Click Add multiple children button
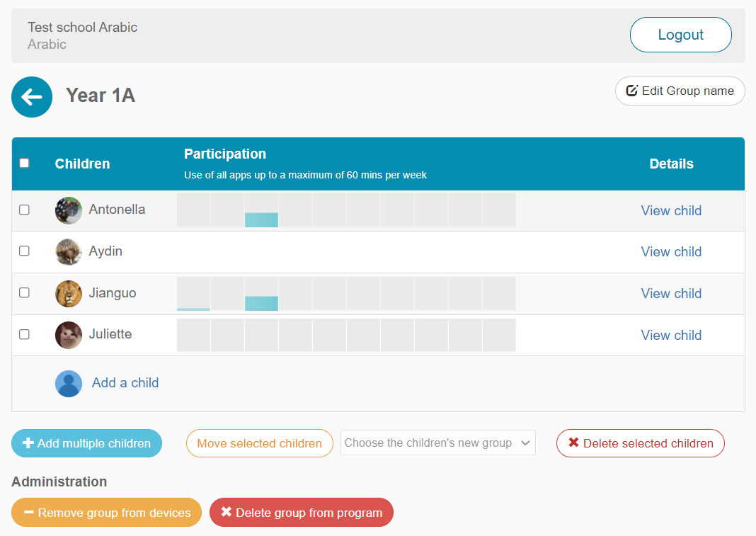 (x=86, y=443)
